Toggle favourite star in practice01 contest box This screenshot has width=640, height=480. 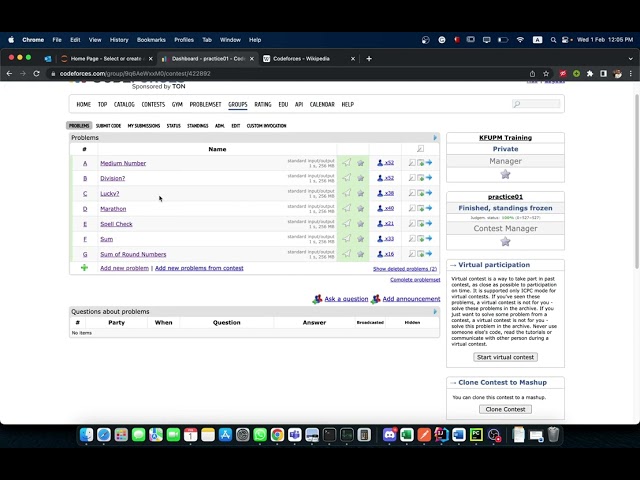click(x=505, y=242)
